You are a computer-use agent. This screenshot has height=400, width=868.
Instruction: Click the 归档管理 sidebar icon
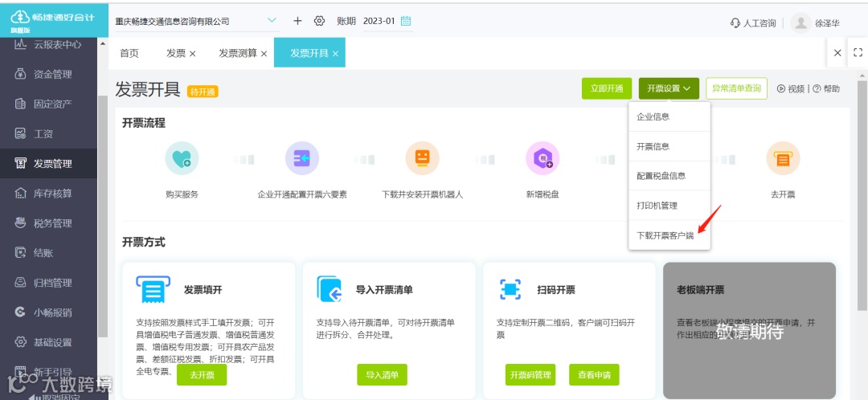tap(20, 283)
